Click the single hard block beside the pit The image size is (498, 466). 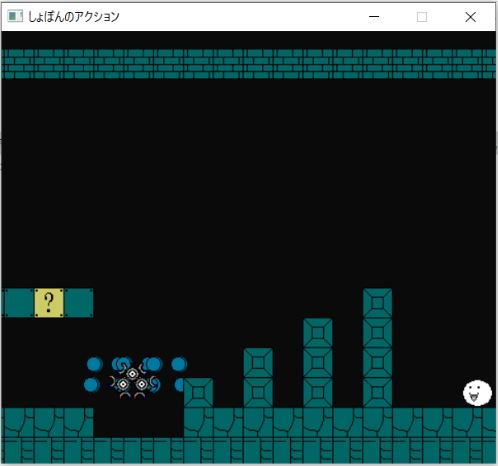(x=198, y=393)
